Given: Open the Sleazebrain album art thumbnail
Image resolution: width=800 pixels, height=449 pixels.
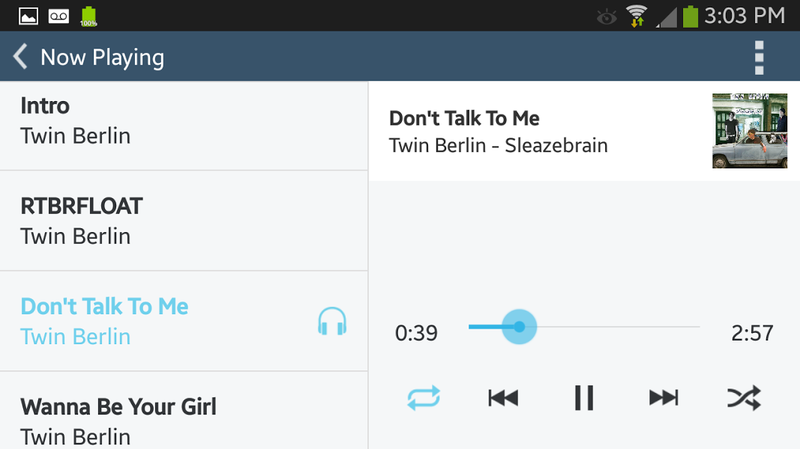Looking at the screenshot, I should pyautogui.click(x=749, y=131).
